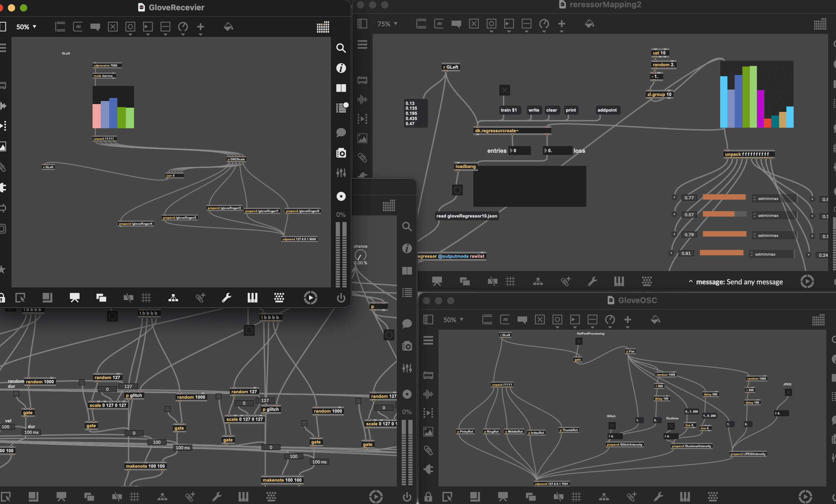The image size is (836, 504).
Task: Click read gloveRegressor10.json message
Action: [x=466, y=216]
